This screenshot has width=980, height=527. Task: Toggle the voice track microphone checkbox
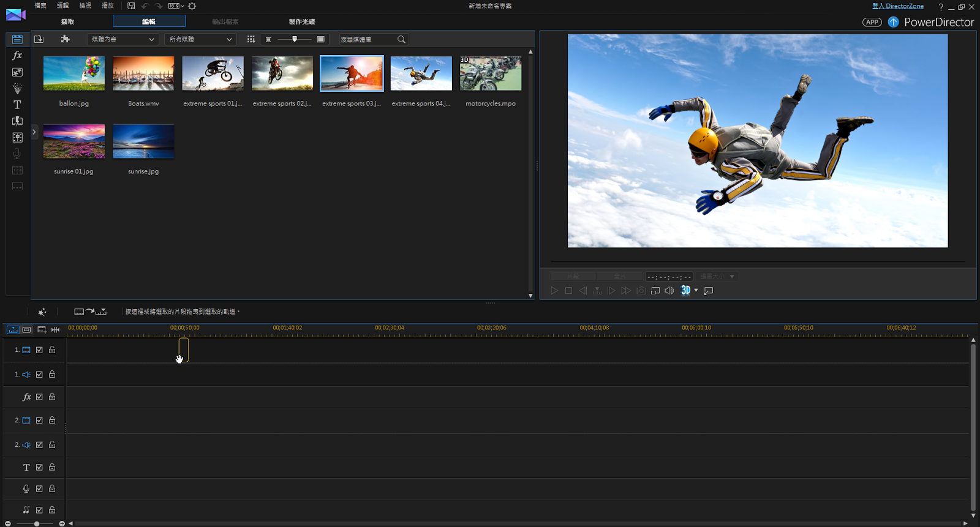pyautogui.click(x=39, y=489)
